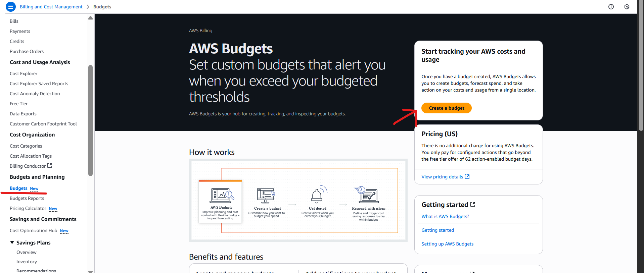The image size is (644, 273).
Task: Click the external link icon beside Billing Conductor
Action: [50, 165]
